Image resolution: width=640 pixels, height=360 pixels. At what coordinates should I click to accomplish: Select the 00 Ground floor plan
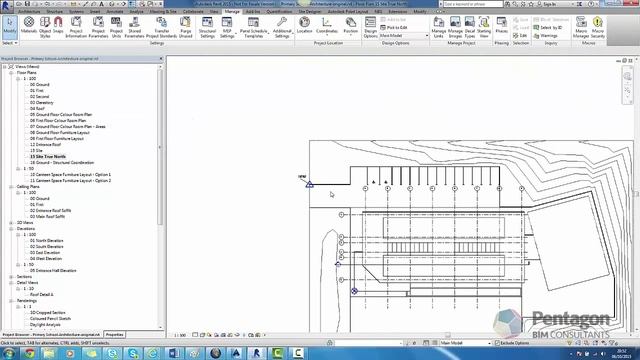click(40, 84)
